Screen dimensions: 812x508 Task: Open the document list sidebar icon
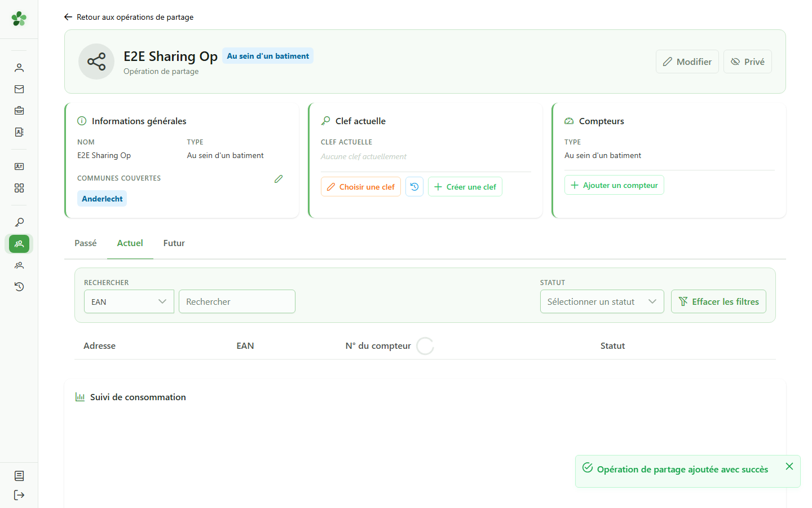[x=19, y=476]
